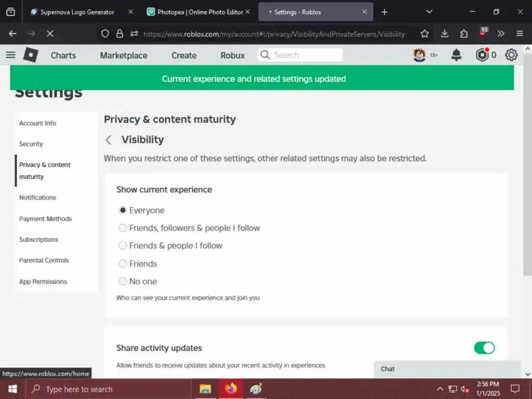
Task: Open Security settings section
Action: (x=31, y=144)
